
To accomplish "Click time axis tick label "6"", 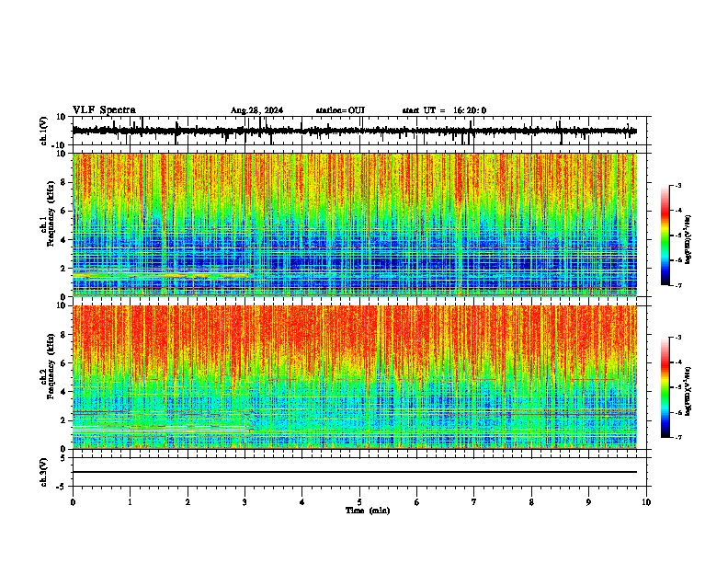I will click(x=417, y=502).
